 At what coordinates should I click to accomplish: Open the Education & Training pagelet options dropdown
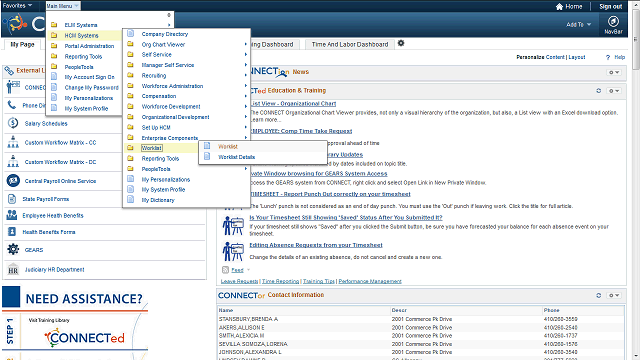click(x=614, y=91)
